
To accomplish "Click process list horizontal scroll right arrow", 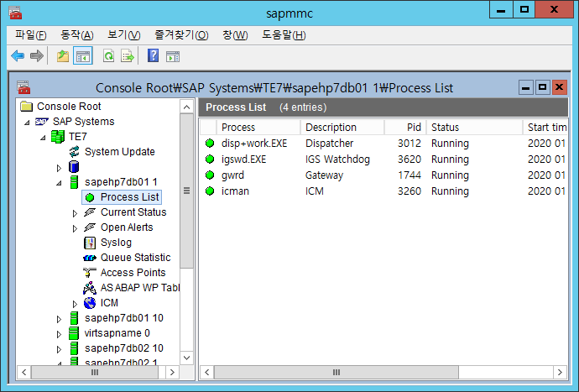I will pos(560,372).
